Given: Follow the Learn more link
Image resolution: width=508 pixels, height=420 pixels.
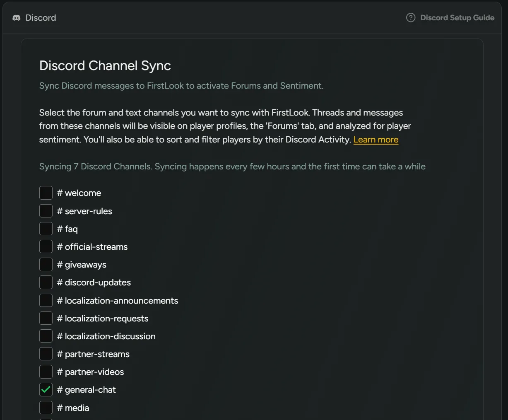Looking at the screenshot, I should tap(376, 140).
